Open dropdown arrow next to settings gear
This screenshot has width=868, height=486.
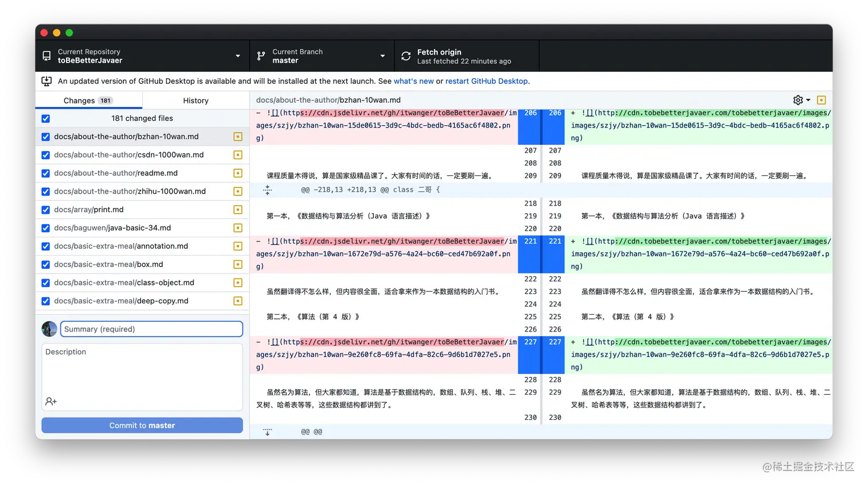pyautogui.click(x=808, y=100)
